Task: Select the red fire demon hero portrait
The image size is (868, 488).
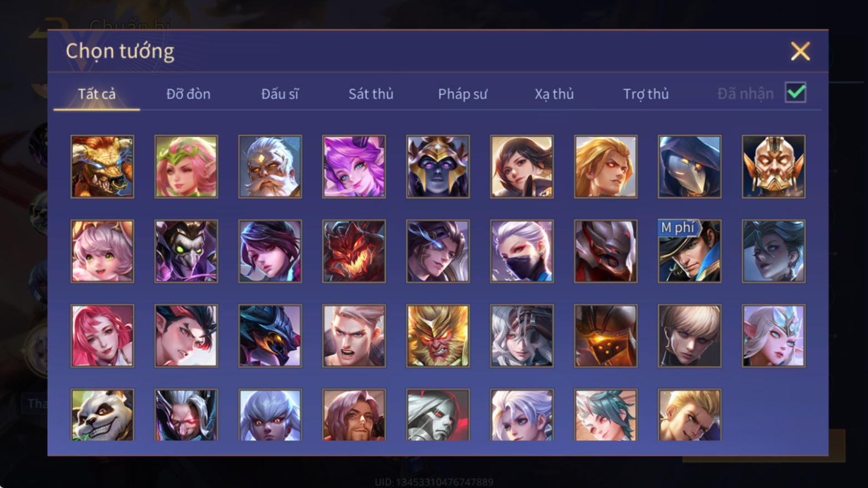Action: pos(354,251)
